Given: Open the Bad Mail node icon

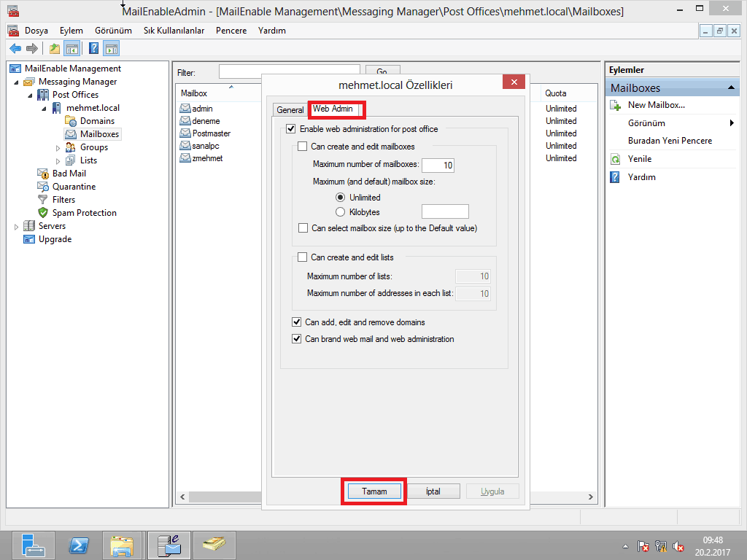Looking at the screenshot, I should (x=43, y=174).
